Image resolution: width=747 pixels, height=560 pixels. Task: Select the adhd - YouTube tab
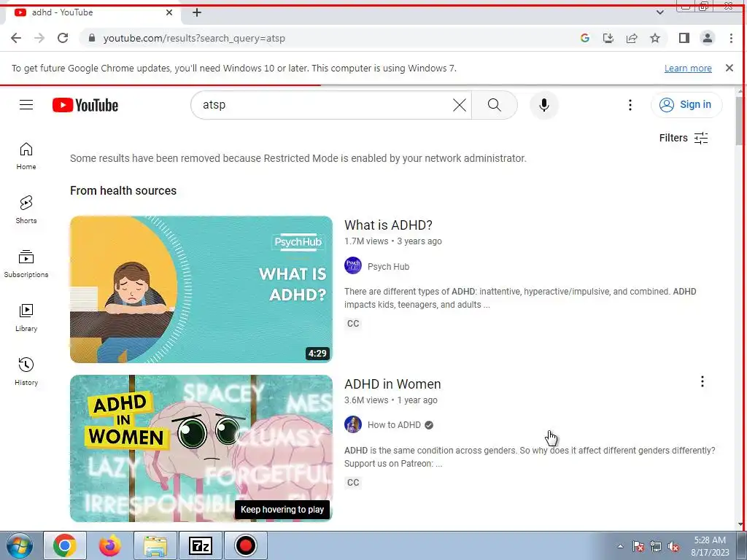93,12
